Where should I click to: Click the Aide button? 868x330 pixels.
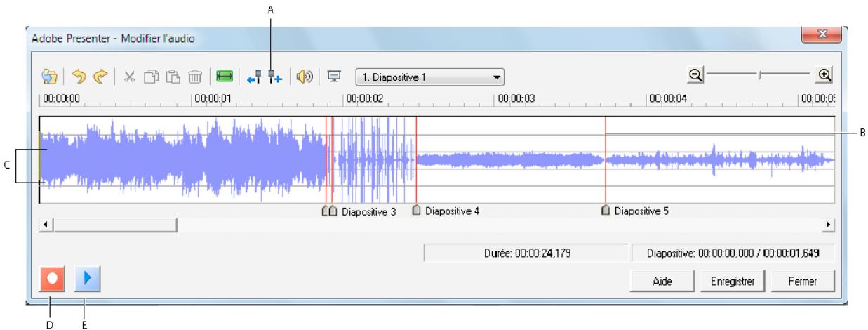(x=662, y=281)
